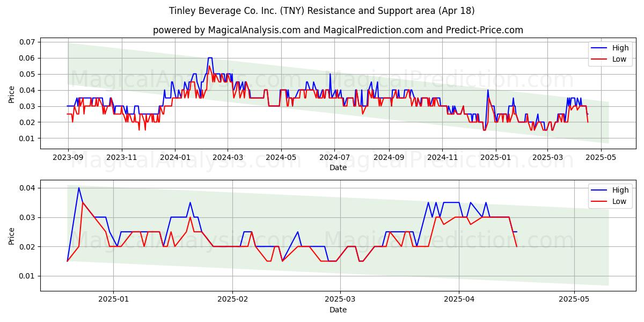
Task: Click the '2024-09' tick label on the top chart
Action: pyautogui.click(x=389, y=158)
